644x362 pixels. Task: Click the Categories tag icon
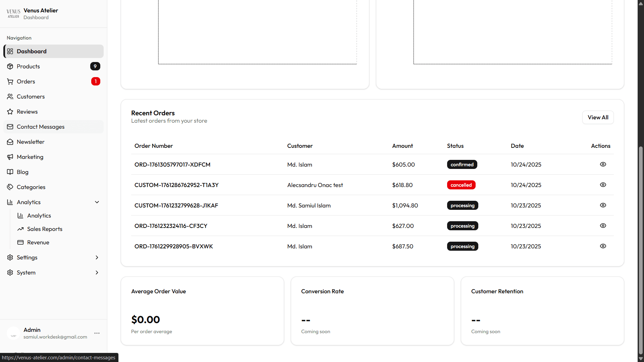coord(10,187)
